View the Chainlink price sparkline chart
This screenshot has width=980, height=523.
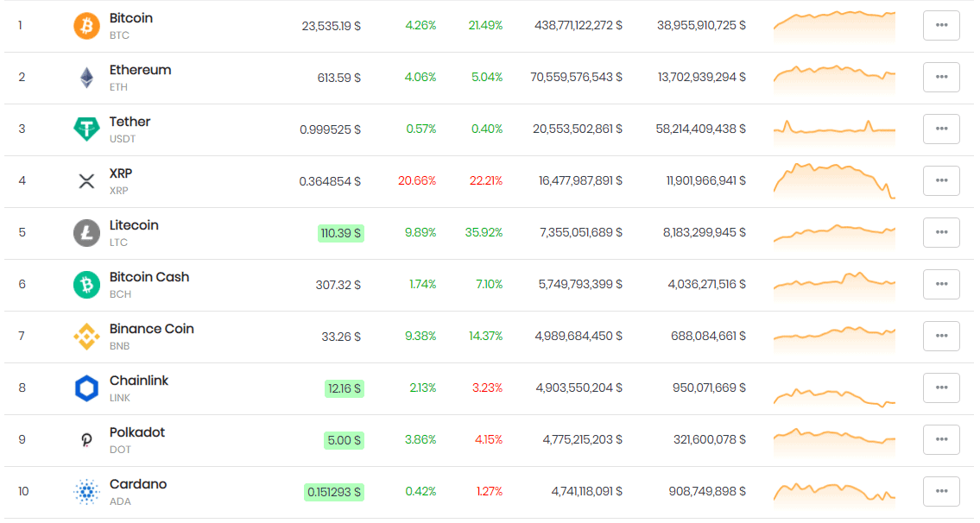[x=834, y=396]
